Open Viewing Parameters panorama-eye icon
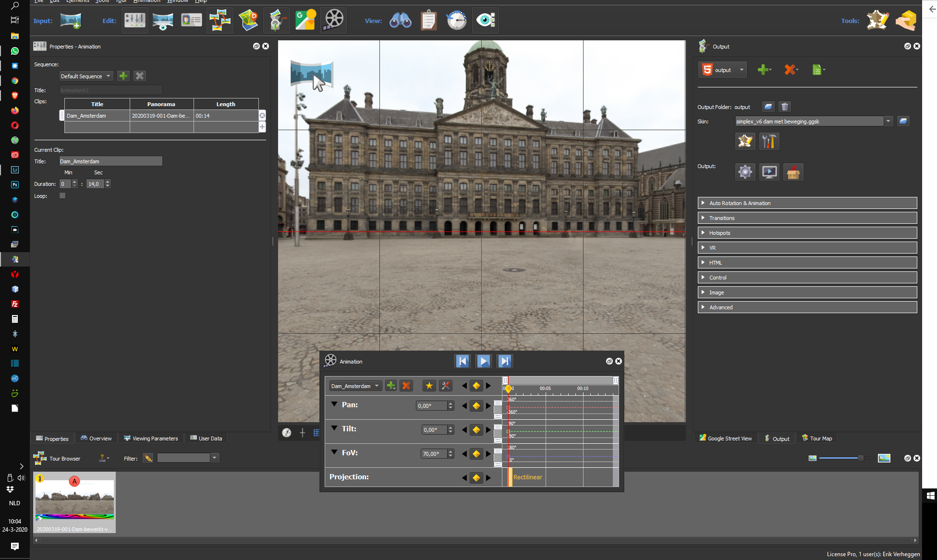Viewport: 937px width, 560px height. [x=163, y=21]
